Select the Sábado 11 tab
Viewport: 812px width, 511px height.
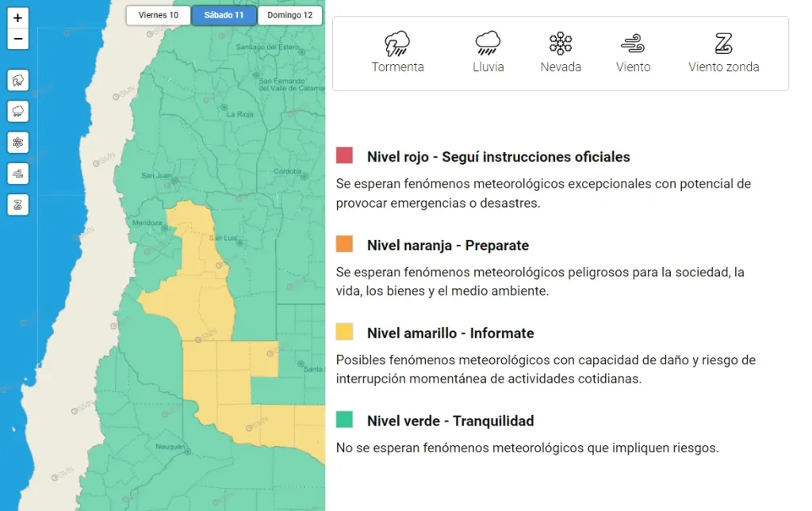(x=224, y=15)
